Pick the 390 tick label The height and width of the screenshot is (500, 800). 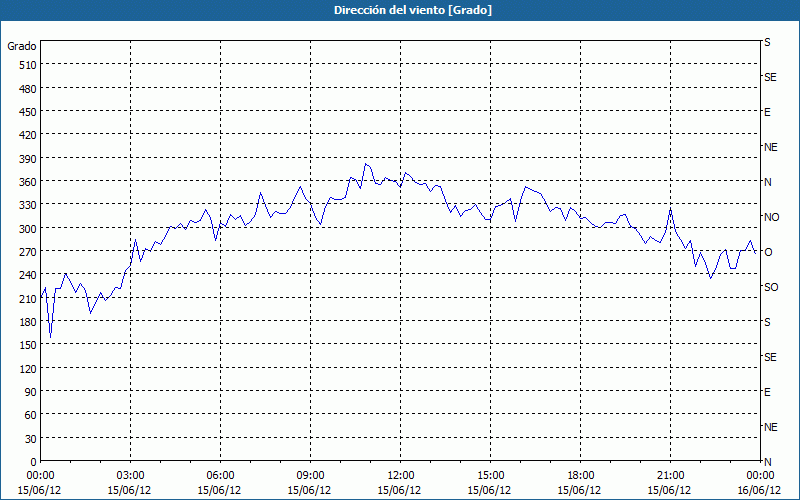[28, 159]
